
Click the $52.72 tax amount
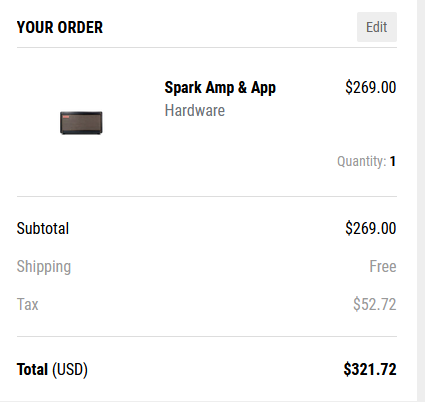(x=375, y=304)
